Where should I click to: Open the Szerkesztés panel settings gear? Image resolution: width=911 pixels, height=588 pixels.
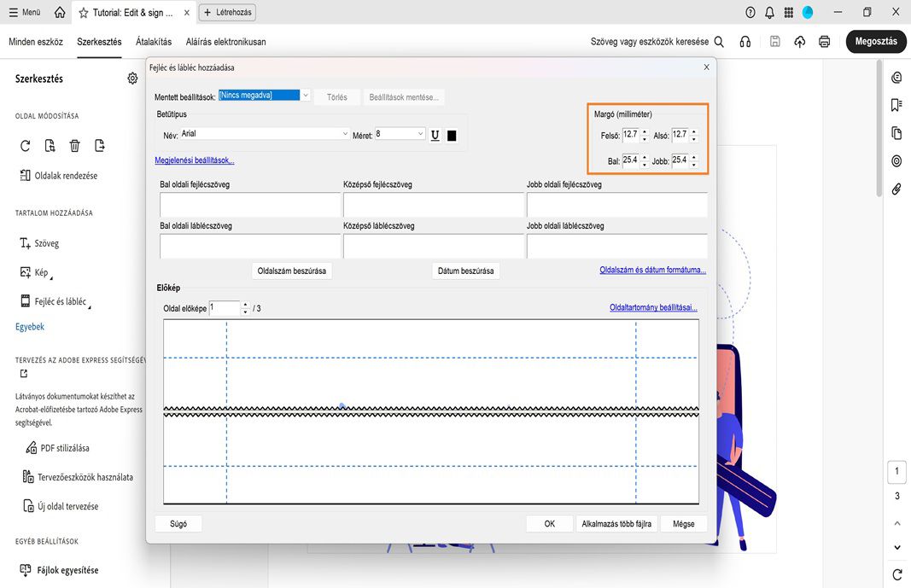tap(132, 79)
